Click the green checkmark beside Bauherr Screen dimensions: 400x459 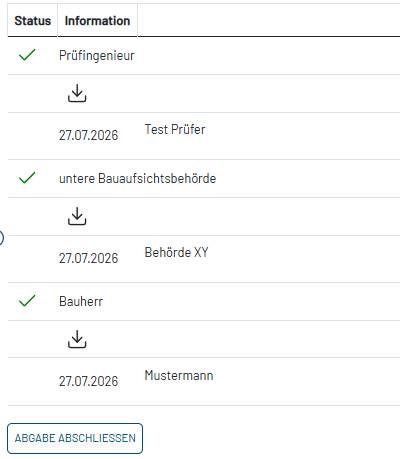pos(27,301)
